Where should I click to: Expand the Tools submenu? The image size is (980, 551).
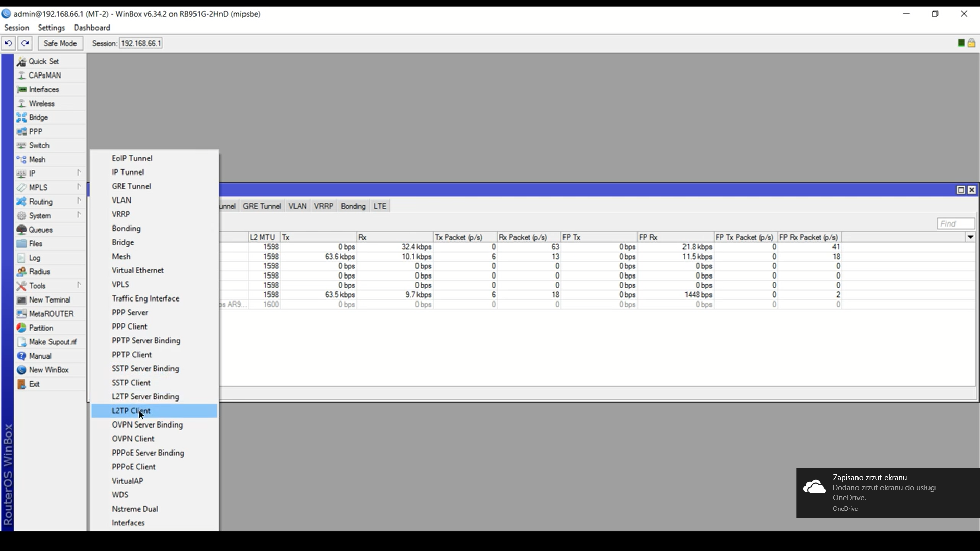pyautogui.click(x=50, y=286)
